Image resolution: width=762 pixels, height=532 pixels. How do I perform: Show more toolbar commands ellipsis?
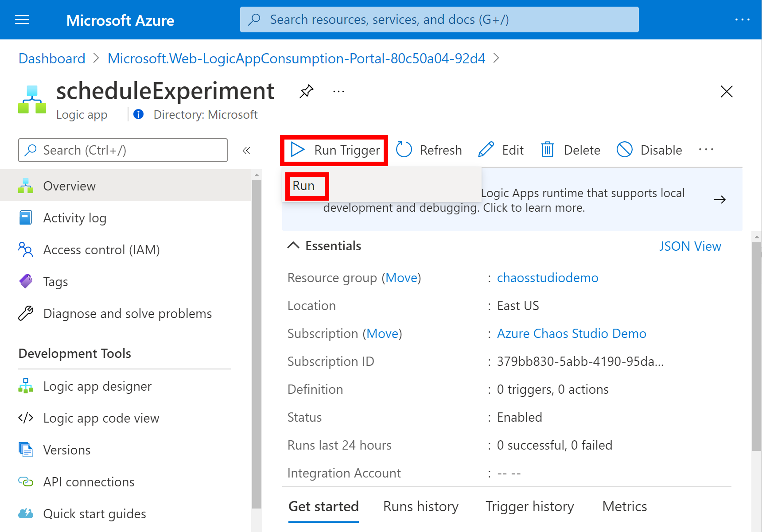[x=706, y=150]
